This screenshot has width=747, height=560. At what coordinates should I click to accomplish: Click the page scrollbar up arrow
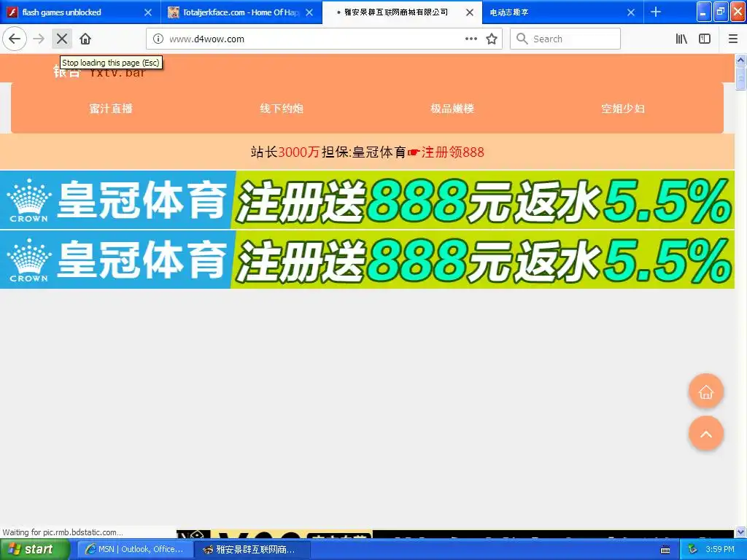(x=741, y=60)
